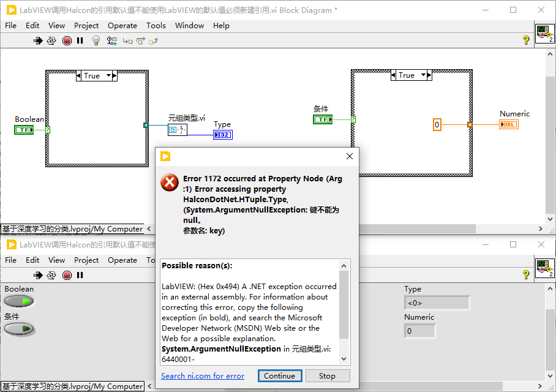
Task: Click Numeric indicator field showing 0
Action: point(420,331)
